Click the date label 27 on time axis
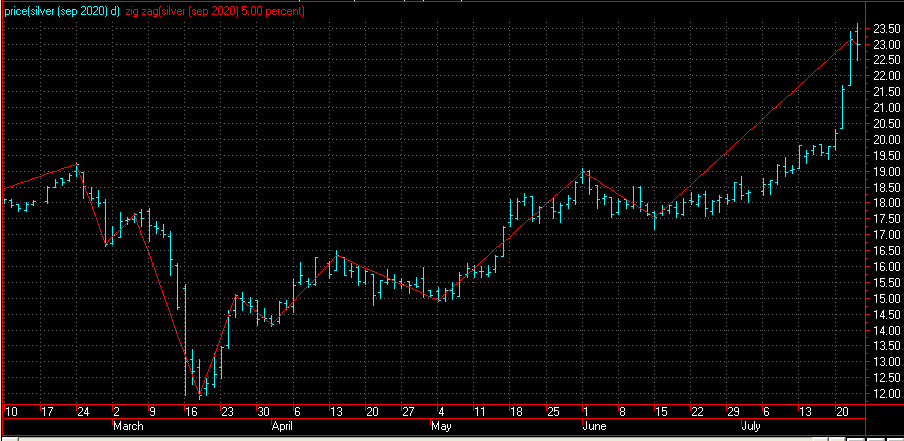Viewport: 904px width, 441px height. point(408,412)
